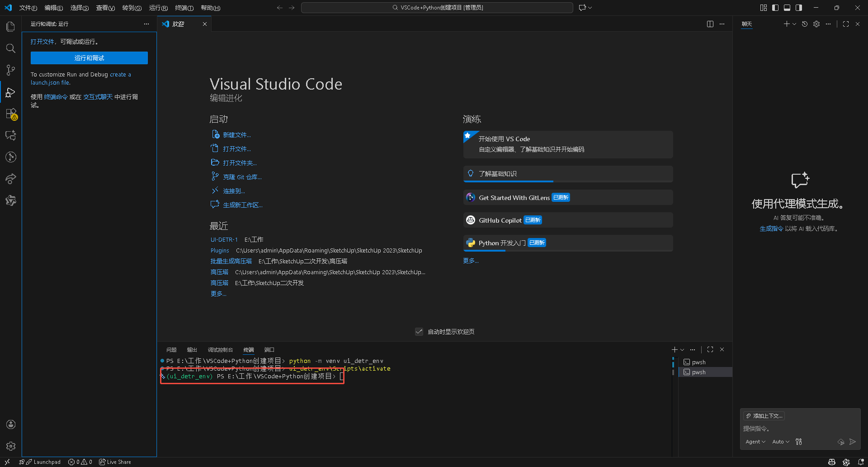Screen dimensions: 868x467
Task: Open the Python 开发入门 walkthrough
Action: (x=568, y=243)
